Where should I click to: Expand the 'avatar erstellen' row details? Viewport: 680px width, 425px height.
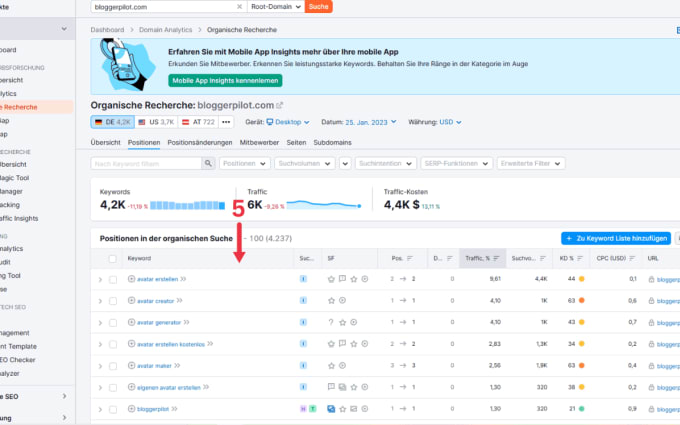click(x=100, y=280)
